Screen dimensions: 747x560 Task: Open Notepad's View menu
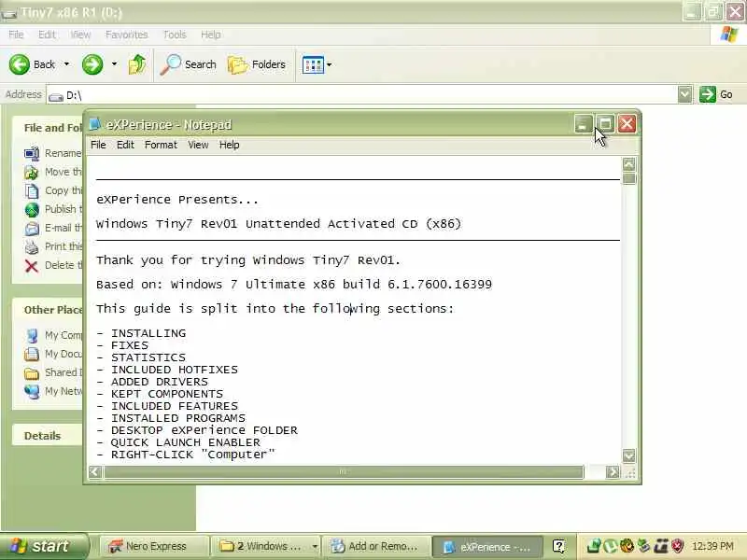click(x=198, y=145)
